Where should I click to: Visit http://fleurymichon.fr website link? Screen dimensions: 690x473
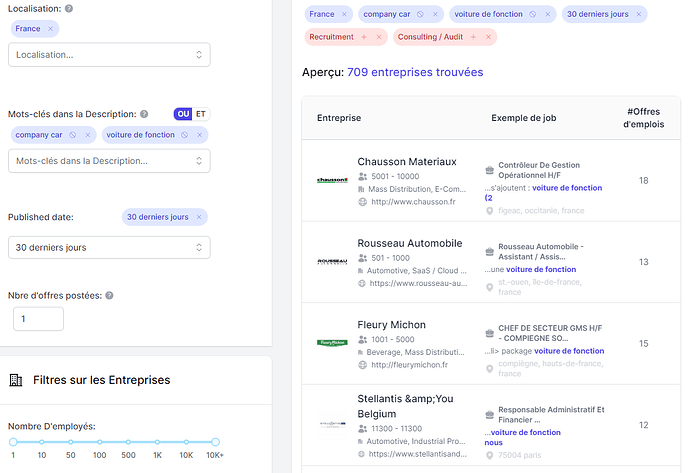409,365
